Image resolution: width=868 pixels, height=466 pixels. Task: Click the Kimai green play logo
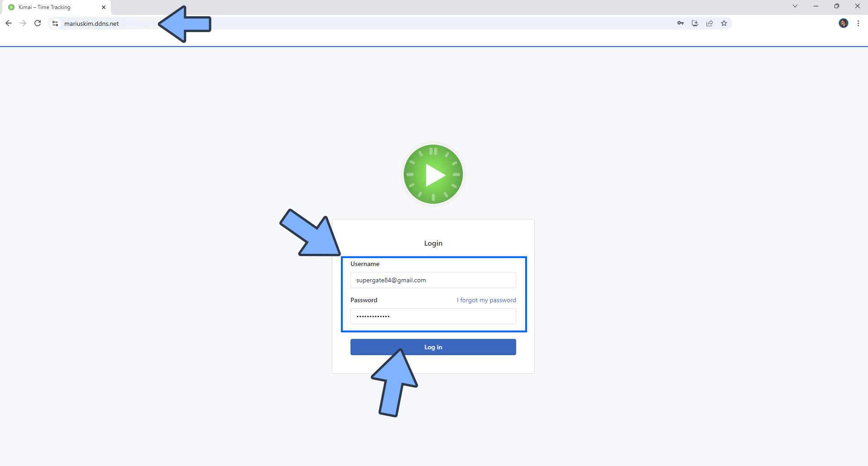point(433,174)
